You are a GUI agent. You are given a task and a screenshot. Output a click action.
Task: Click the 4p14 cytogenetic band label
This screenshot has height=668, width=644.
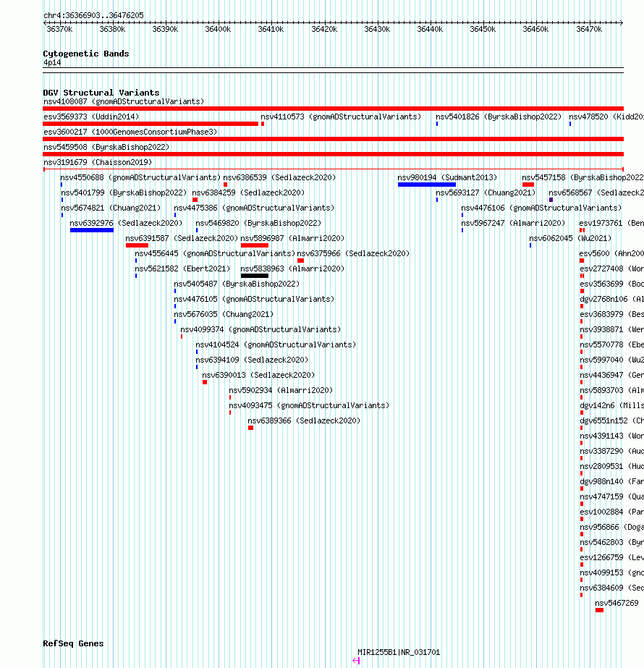pyautogui.click(x=52, y=63)
